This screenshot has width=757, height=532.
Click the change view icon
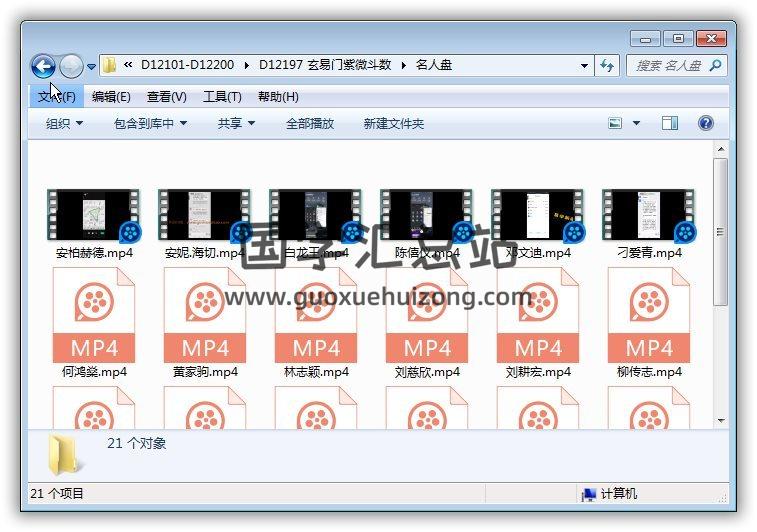tap(615, 123)
